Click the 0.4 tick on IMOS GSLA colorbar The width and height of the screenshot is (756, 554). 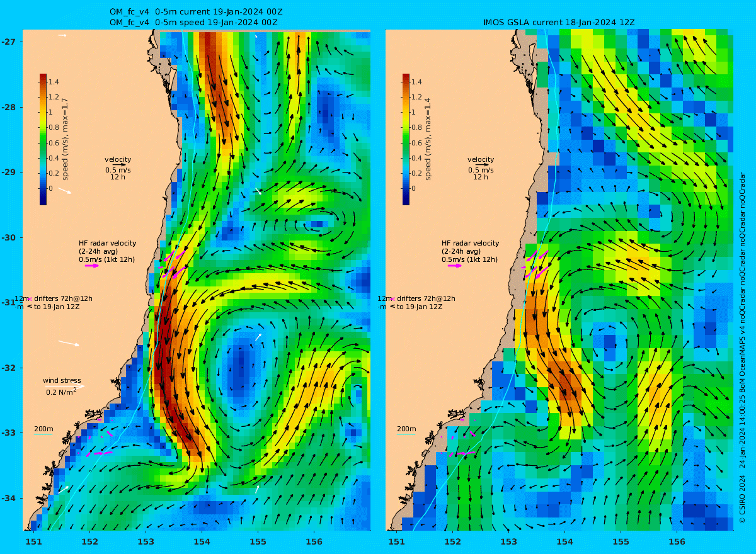[417, 158]
